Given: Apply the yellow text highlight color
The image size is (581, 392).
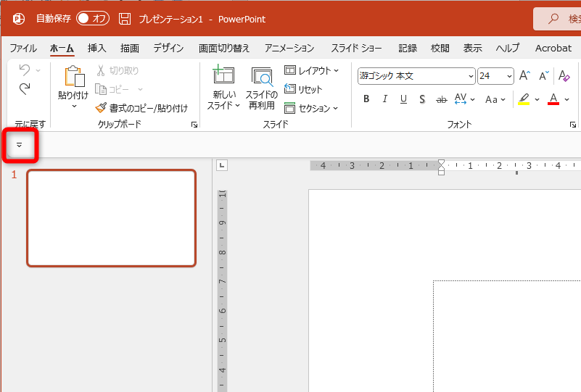Looking at the screenshot, I should point(524,99).
